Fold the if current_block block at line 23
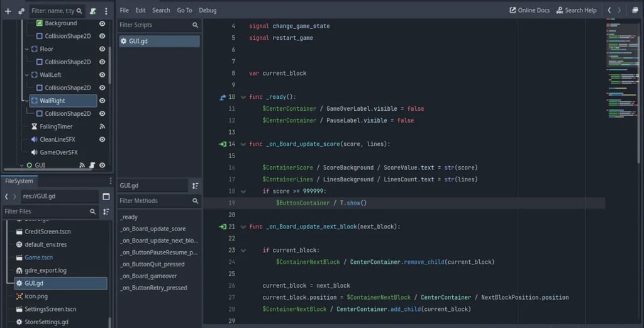644x328 pixels. click(x=243, y=251)
